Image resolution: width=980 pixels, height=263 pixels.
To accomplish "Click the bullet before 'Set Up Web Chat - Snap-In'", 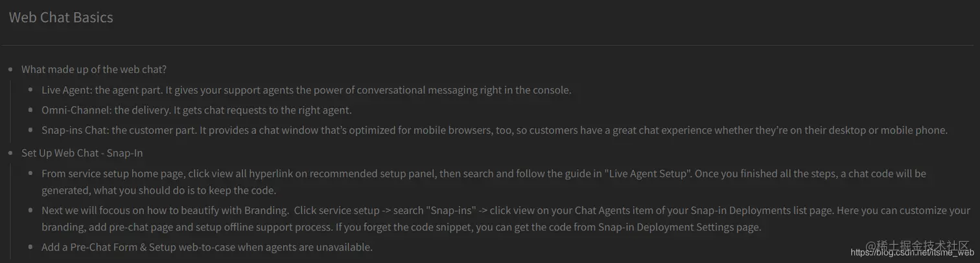I will coord(11,154).
